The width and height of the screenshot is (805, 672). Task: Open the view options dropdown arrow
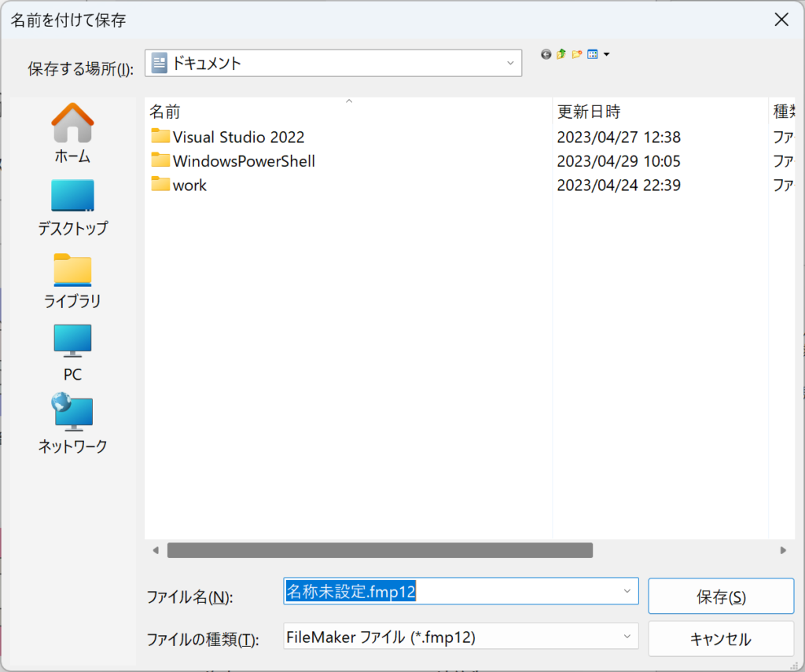coord(607,54)
